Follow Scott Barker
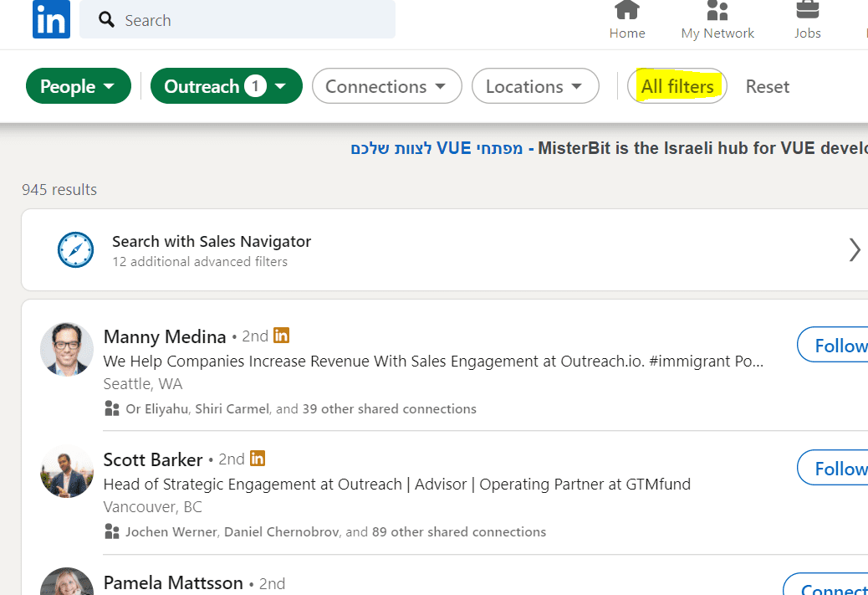Viewport: 868px width, 595px height. 833,468
